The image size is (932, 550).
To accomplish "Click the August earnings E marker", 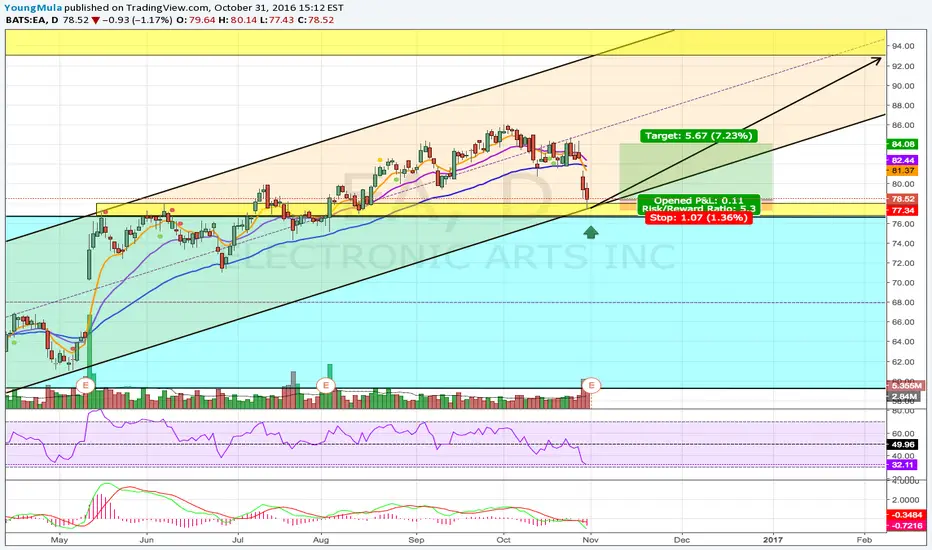I will click(x=325, y=385).
